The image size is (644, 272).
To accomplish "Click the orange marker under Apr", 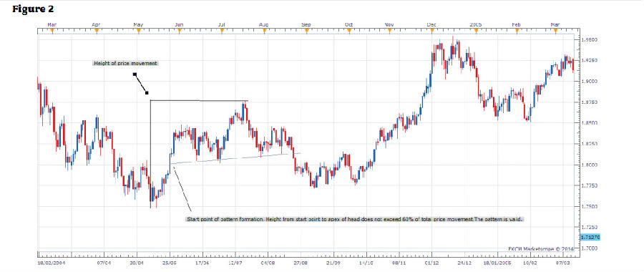I will (x=96, y=30).
